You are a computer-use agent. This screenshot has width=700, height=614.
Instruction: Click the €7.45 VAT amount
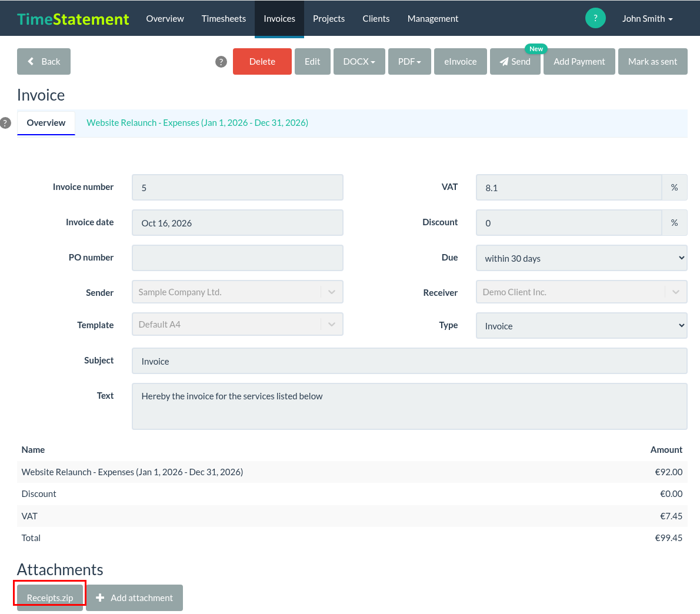(x=671, y=516)
